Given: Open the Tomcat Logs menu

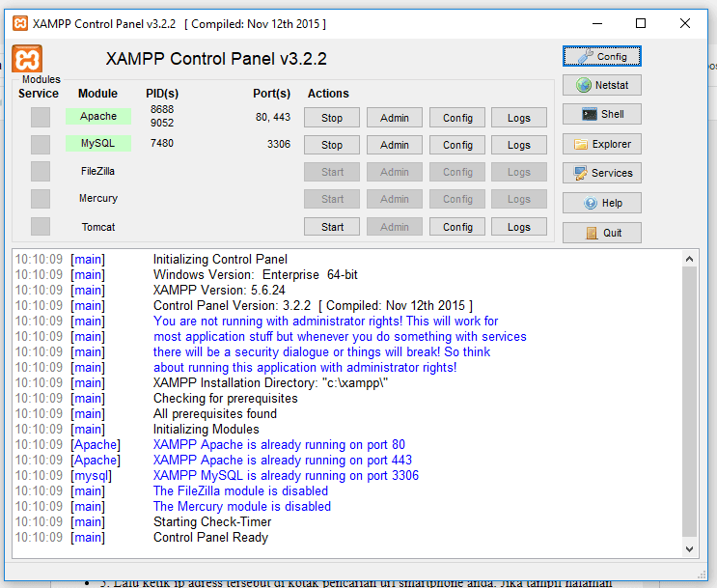Looking at the screenshot, I should 519,227.
